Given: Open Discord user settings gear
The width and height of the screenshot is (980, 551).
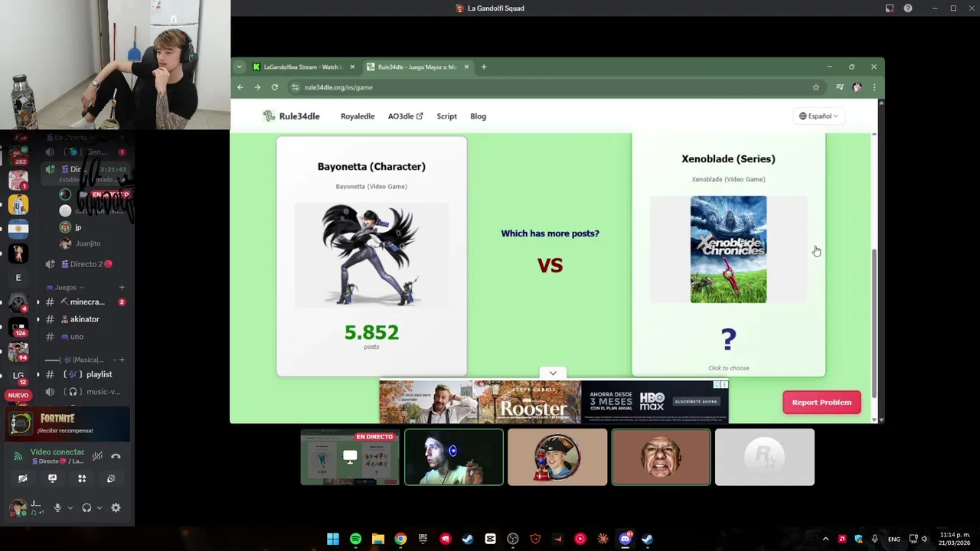Looking at the screenshot, I should tap(116, 507).
